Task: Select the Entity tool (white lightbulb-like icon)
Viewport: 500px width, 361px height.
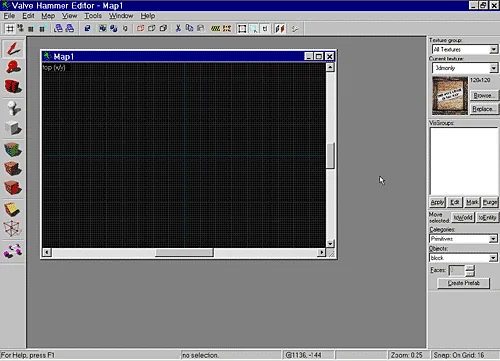Action: coord(13,109)
